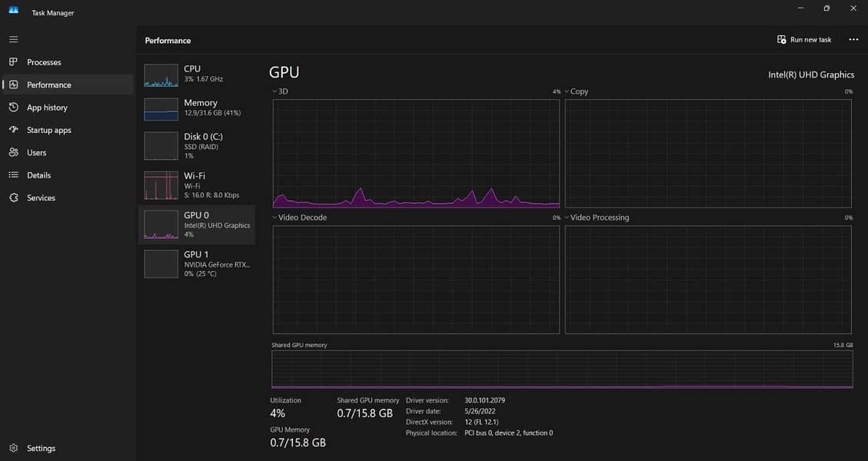Click the Shared GPU memory graph
Image resolution: width=868 pixels, height=461 pixels.
562,370
